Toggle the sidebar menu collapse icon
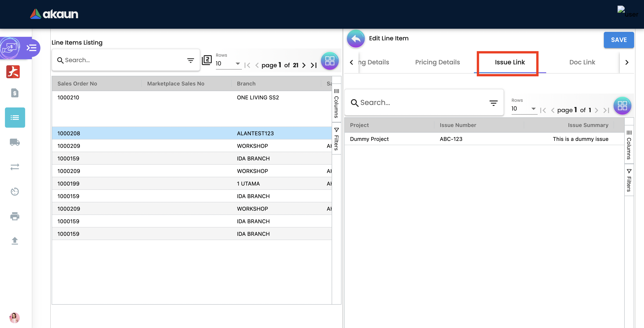Screen dimensions: 644x328 coord(31,48)
